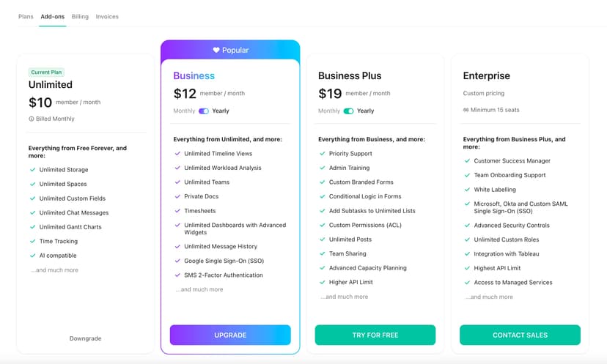Switch to the Plans tab
The image size is (607, 364).
click(26, 16)
